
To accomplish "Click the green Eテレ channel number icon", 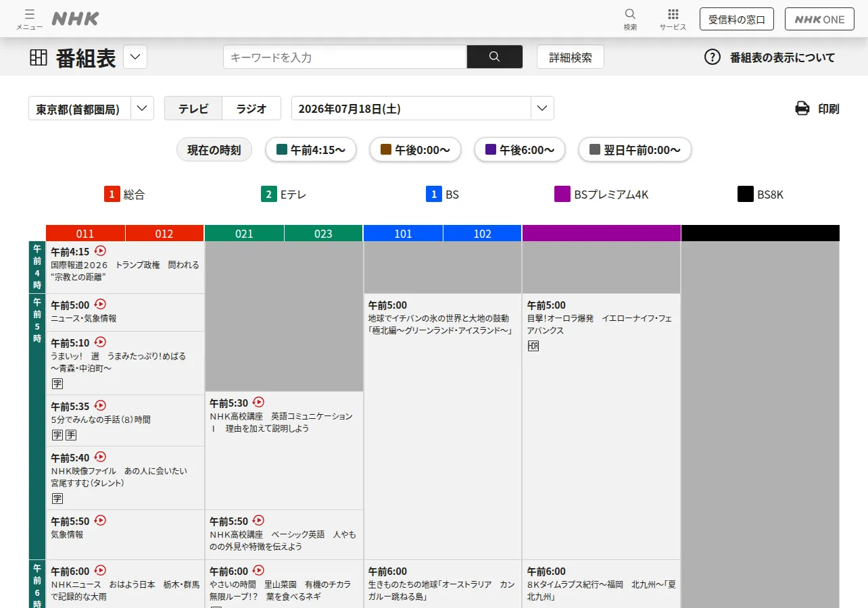I will click(x=269, y=195).
